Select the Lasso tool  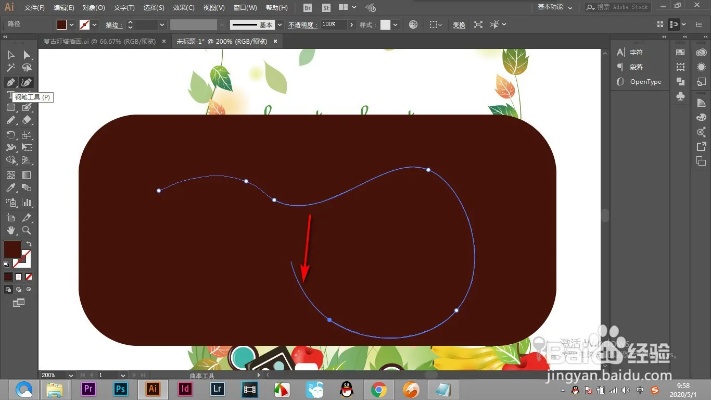[x=27, y=68]
